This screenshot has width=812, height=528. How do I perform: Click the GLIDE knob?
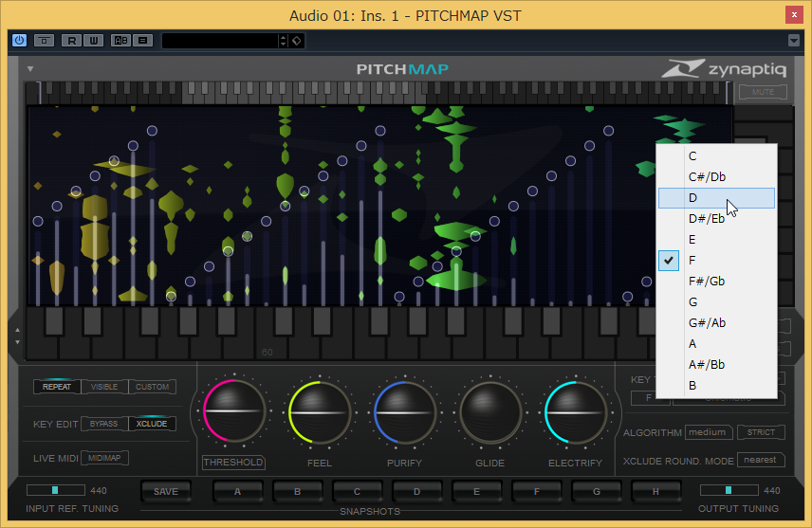[489, 412]
